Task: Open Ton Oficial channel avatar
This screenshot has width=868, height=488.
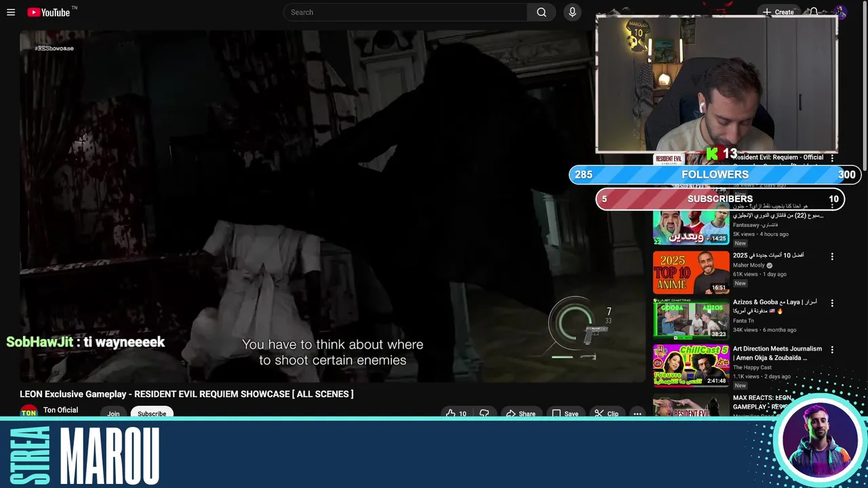Action: pyautogui.click(x=28, y=412)
